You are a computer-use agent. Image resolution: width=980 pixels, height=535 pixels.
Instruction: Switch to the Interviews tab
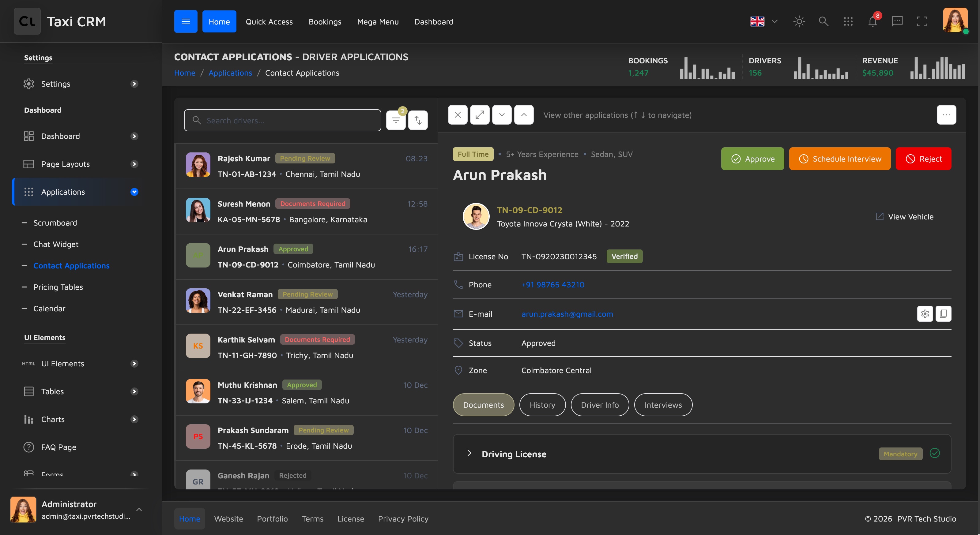(x=663, y=405)
